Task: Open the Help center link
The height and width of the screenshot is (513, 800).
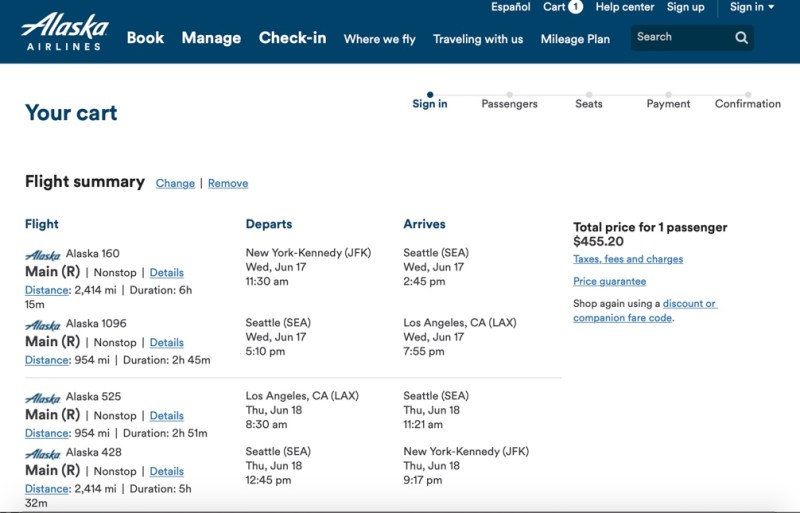Action: click(x=624, y=7)
